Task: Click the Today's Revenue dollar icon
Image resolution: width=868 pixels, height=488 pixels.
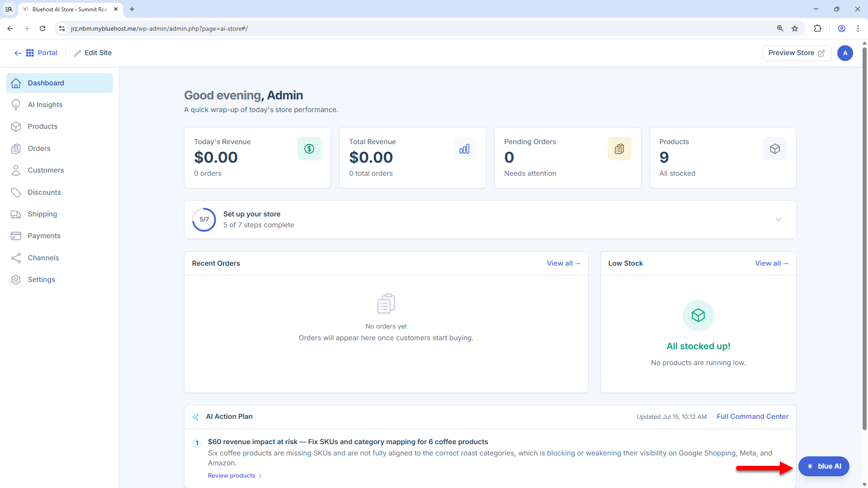Action: 309,149
